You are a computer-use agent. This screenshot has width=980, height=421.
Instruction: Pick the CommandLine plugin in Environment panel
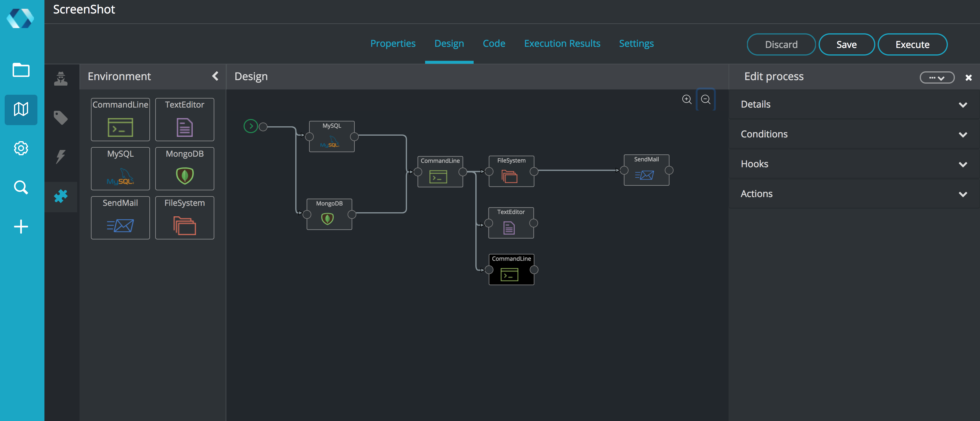(120, 119)
